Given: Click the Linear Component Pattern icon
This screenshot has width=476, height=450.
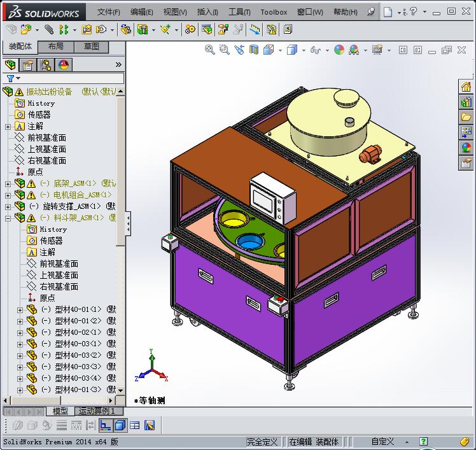Looking at the screenshot, I should tap(64, 29).
